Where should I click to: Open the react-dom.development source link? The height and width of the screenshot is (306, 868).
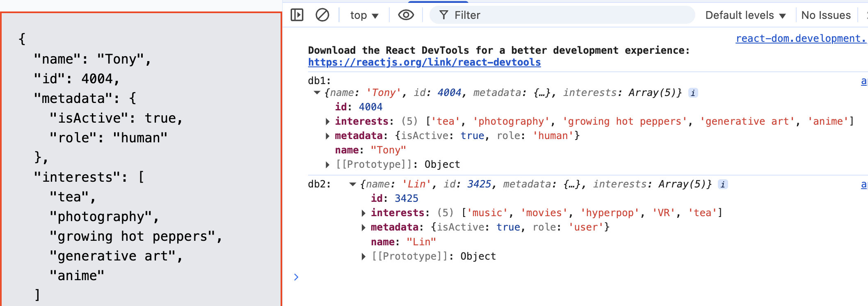[x=800, y=39]
